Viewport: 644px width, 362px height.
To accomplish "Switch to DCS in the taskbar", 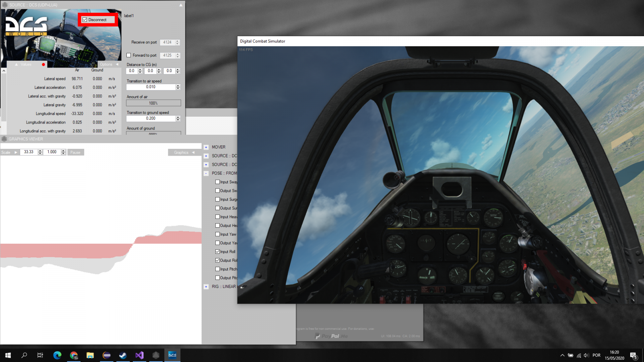I will pos(172,355).
